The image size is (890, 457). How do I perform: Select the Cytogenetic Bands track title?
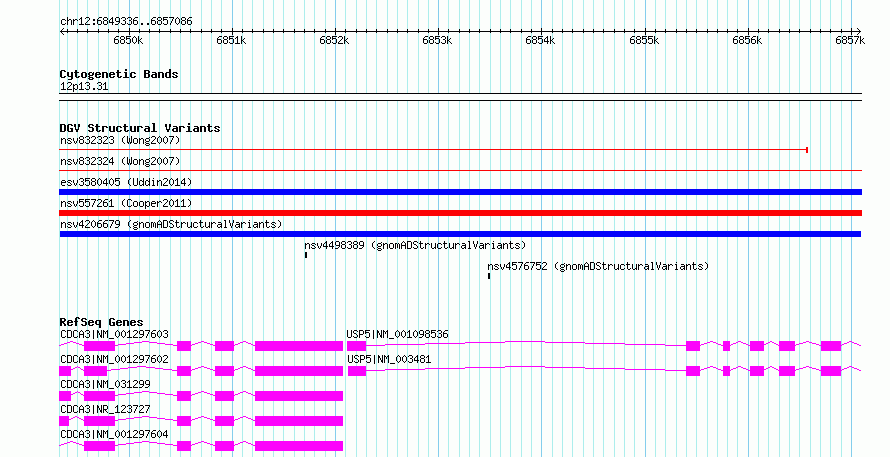119,74
